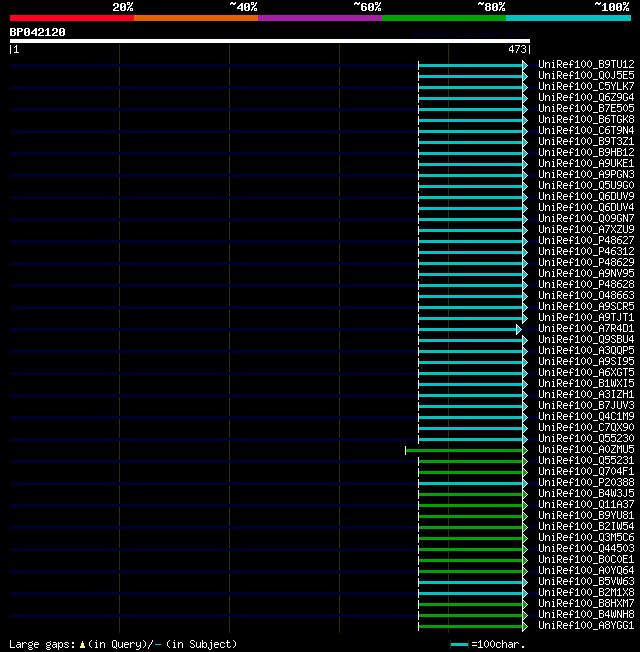This screenshot has width=640, height=652.
Task: Select the UniRef100_Q9SBU4 label
Action: click(x=586, y=339)
